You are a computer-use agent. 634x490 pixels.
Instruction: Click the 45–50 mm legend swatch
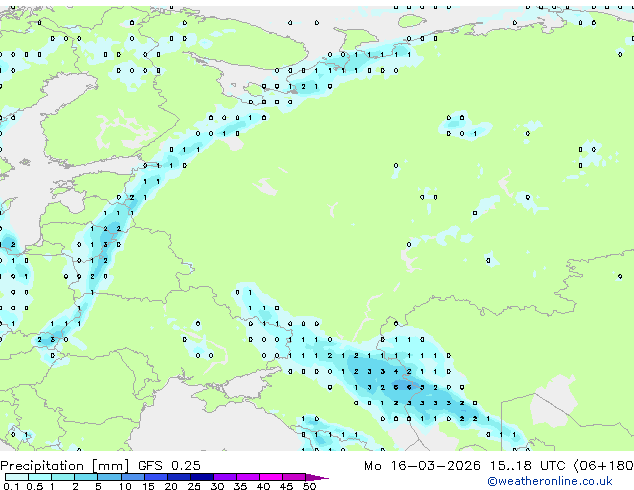pyautogui.click(x=294, y=477)
